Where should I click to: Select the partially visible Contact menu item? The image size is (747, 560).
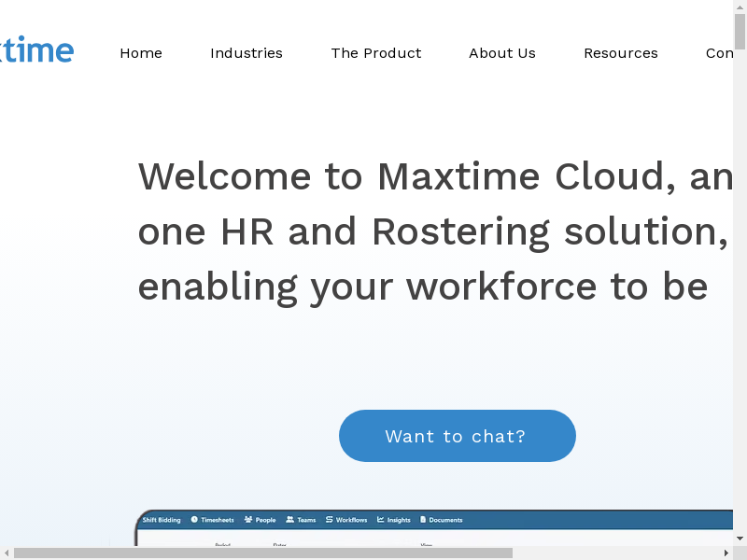[x=719, y=53]
